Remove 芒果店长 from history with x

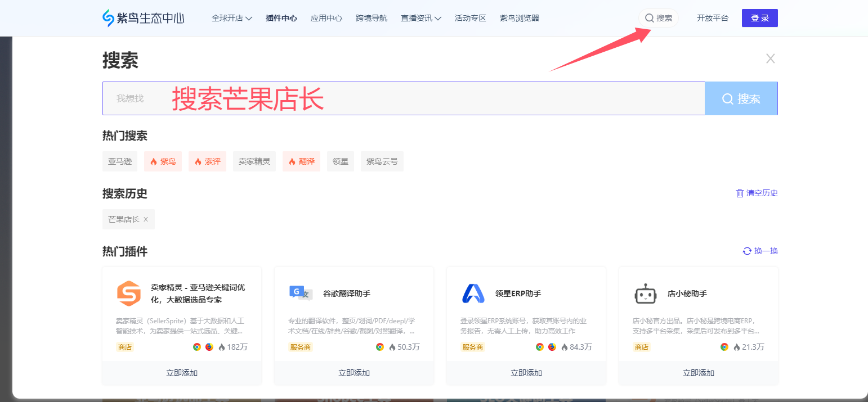(146, 219)
